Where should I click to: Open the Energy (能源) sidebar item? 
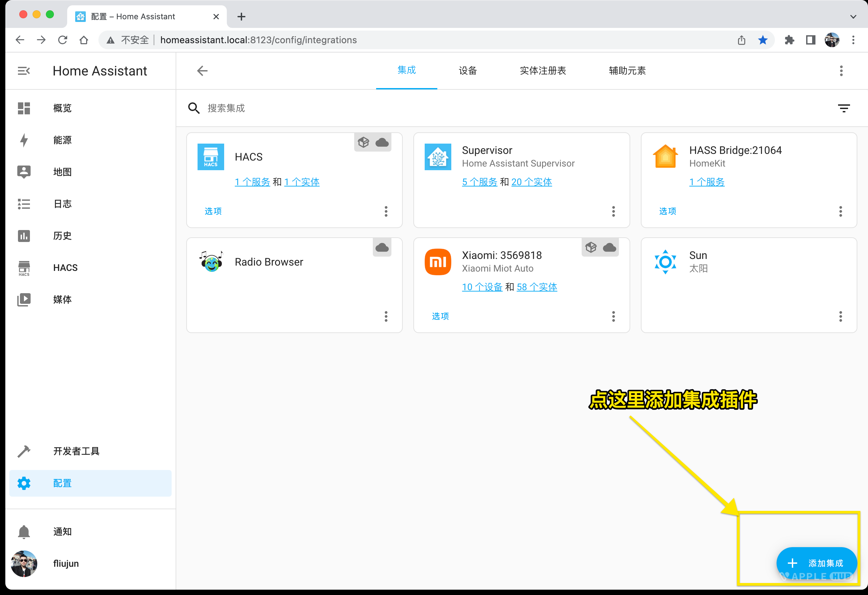tap(62, 140)
